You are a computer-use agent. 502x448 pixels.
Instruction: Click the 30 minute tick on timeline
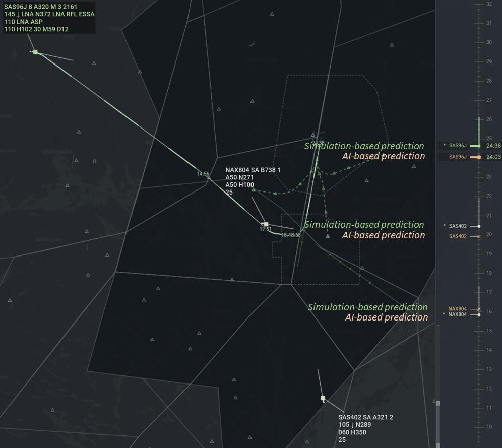coord(489,42)
